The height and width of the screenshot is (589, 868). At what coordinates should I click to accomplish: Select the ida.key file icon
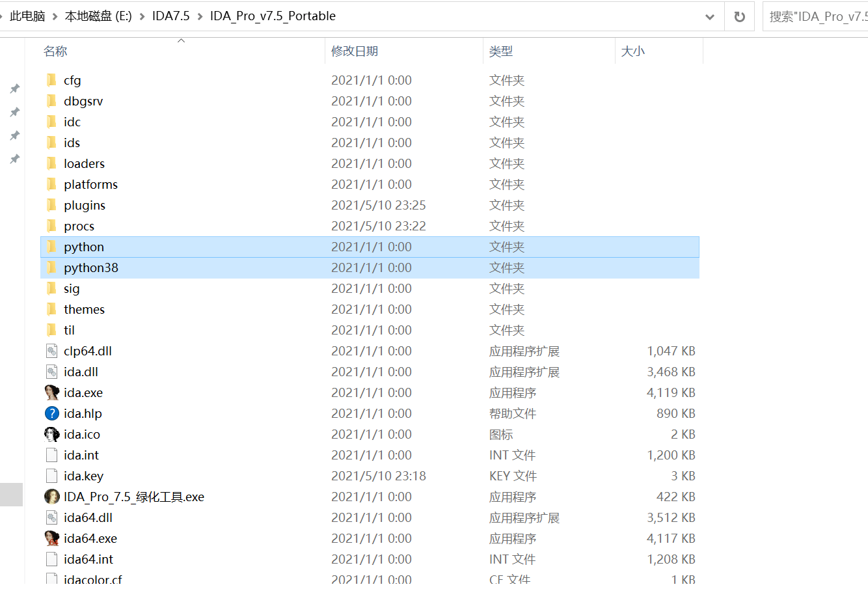pyautogui.click(x=52, y=476)
